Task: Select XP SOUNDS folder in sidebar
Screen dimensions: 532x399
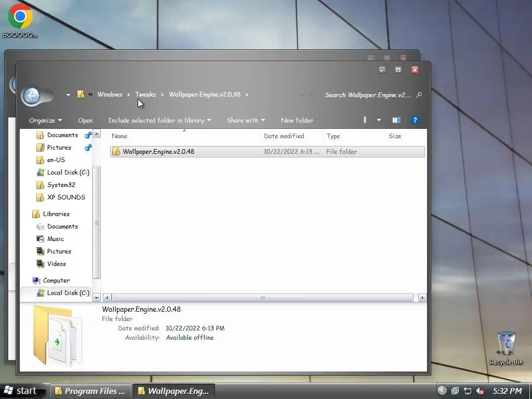Action: [66, 197]
